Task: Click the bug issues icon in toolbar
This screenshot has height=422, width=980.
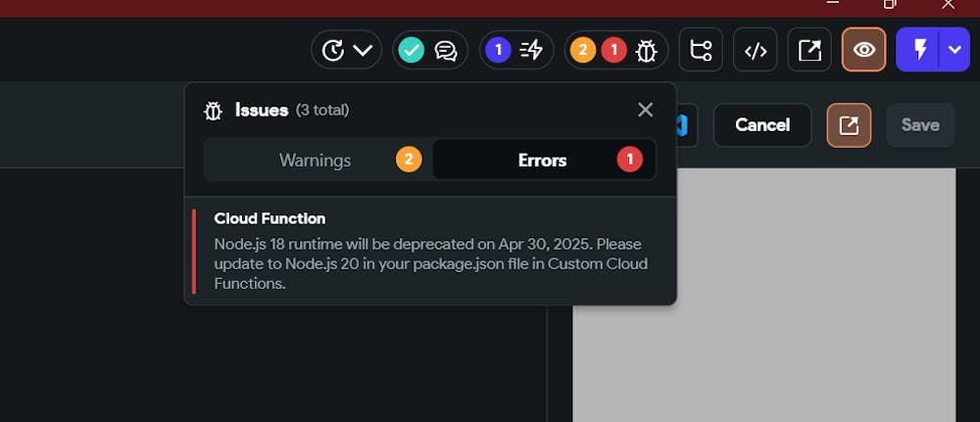Action: coord(646,50)
